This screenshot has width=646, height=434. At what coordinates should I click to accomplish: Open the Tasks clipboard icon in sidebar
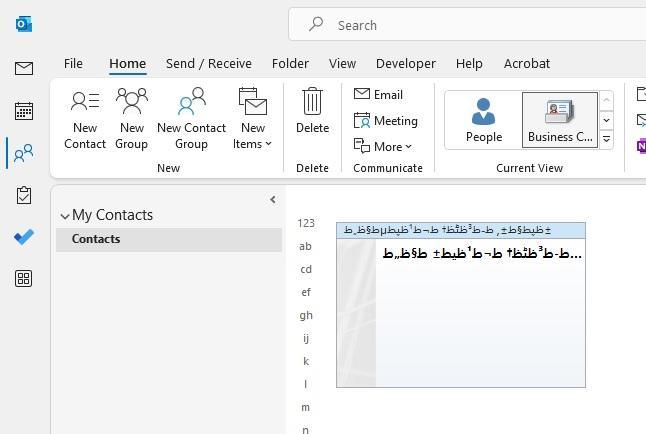point(24,195)
